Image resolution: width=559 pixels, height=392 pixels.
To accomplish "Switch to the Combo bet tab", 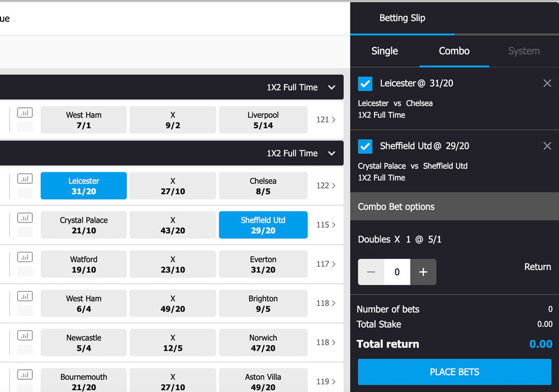I will point(454,51).
